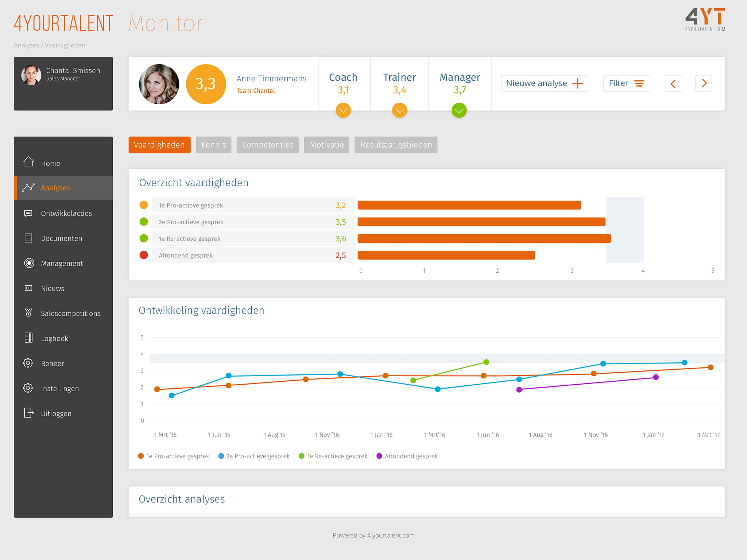Go to next person with right arrow
747x560 pixels.
[704, 83]
